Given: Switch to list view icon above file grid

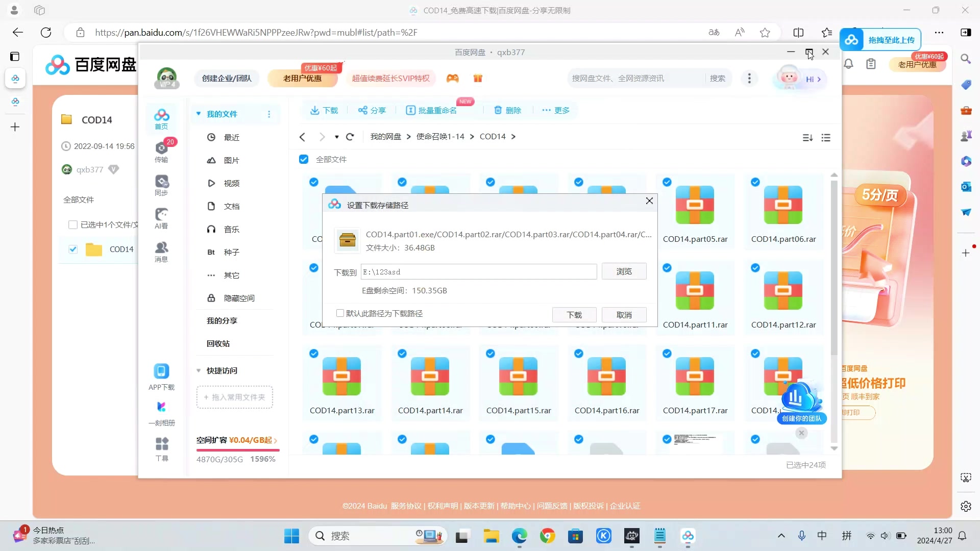Looking at the screenshot, I should click(x=826, y=138).
